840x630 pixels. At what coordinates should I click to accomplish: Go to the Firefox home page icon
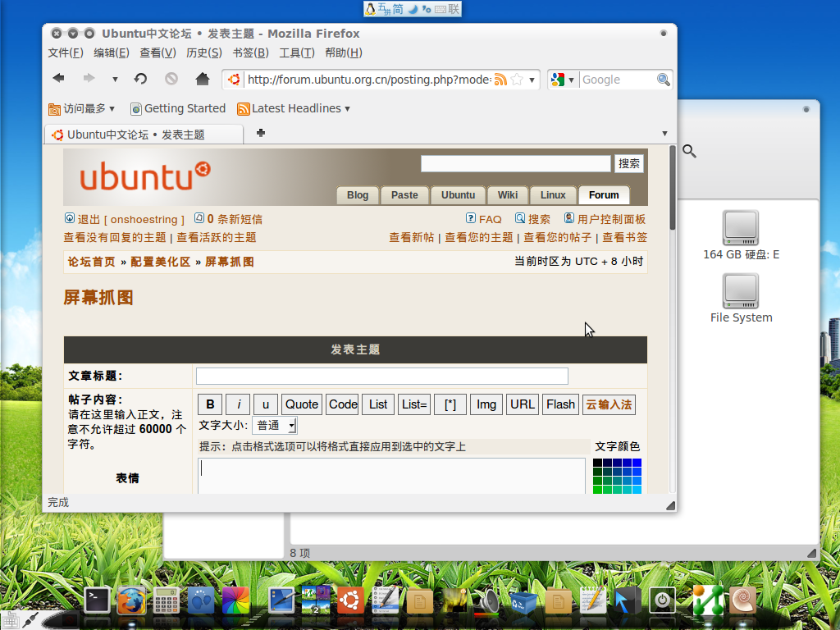[203, 79]
